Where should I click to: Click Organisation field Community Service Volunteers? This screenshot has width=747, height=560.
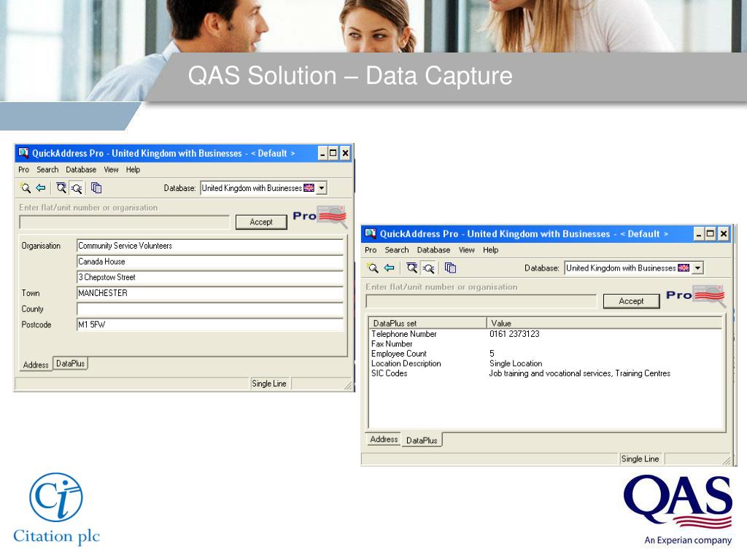pos(210,246)
